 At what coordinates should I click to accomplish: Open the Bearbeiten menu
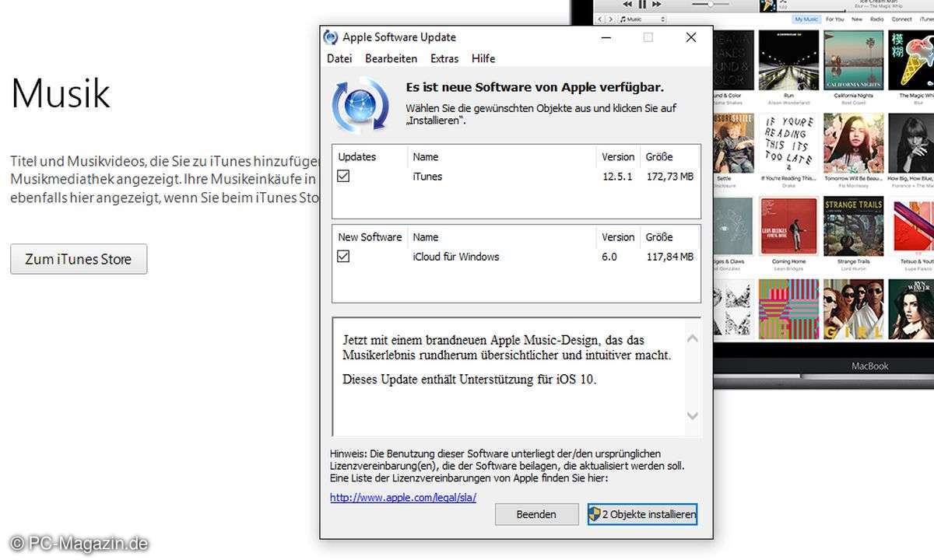(391, 58)
